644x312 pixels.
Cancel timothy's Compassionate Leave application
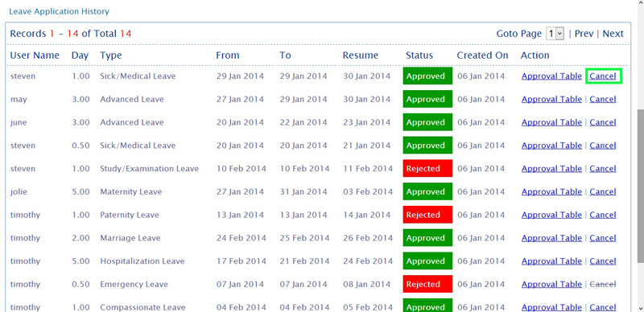[x=603, y=307]
